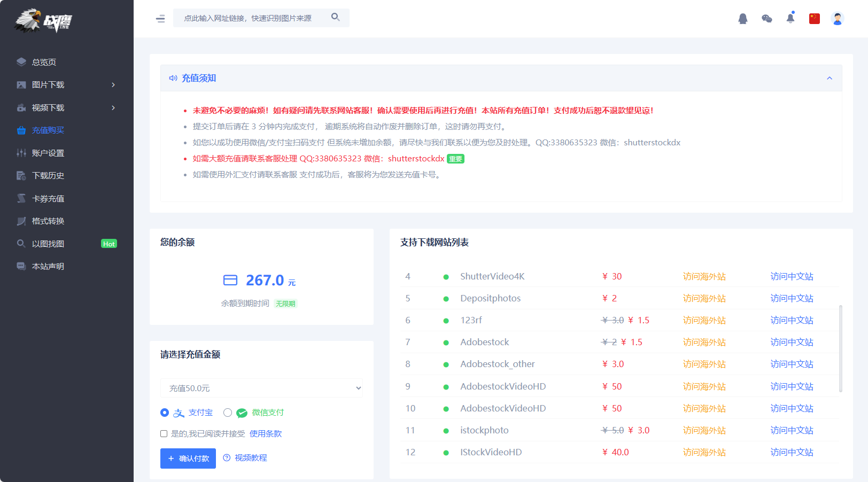868x482 pixels.
Task: Click the 确认付款 button
Action: pyautogui.click(x=188, y=458)
